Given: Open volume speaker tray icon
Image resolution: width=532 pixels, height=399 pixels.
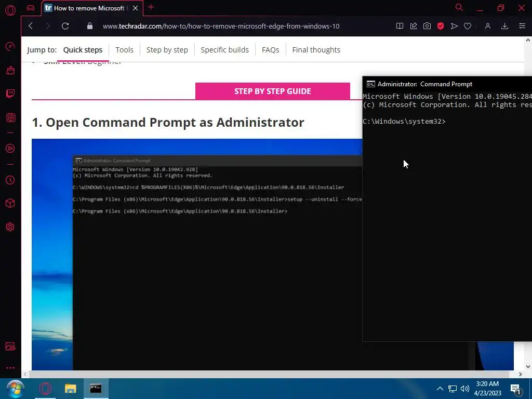Looking at the screenshot, I should click(464, 389).
